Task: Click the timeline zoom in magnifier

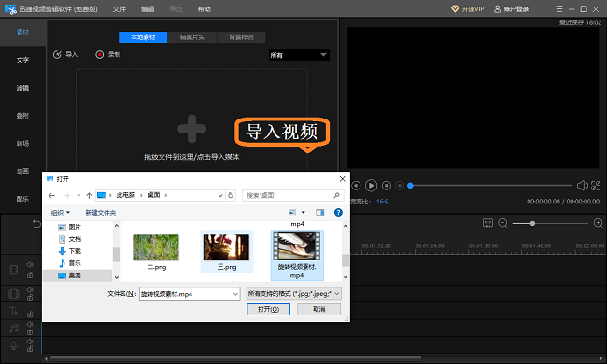Action: pos(598,223)
